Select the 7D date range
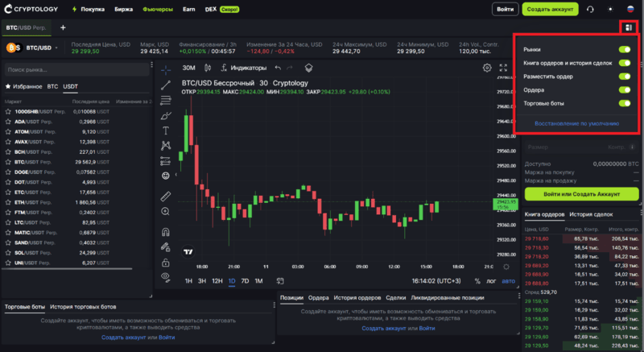 (x=246, y=281)
